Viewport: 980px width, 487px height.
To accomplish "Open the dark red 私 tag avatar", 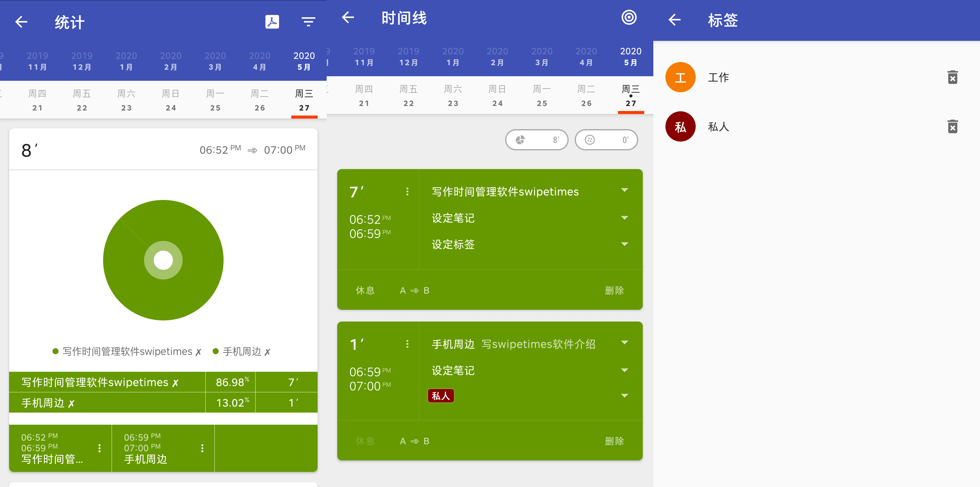I will tap(680, 126).
